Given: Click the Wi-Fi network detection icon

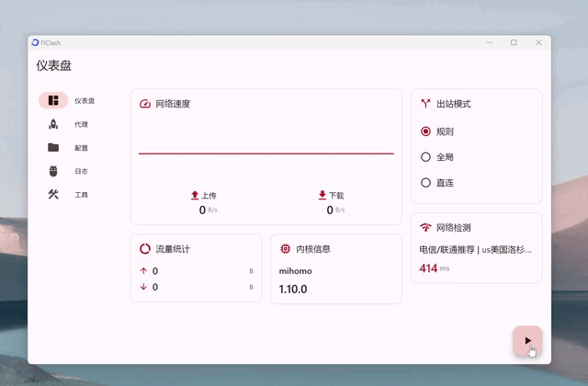Looking at the screenshot, I should tap(425, 227).
